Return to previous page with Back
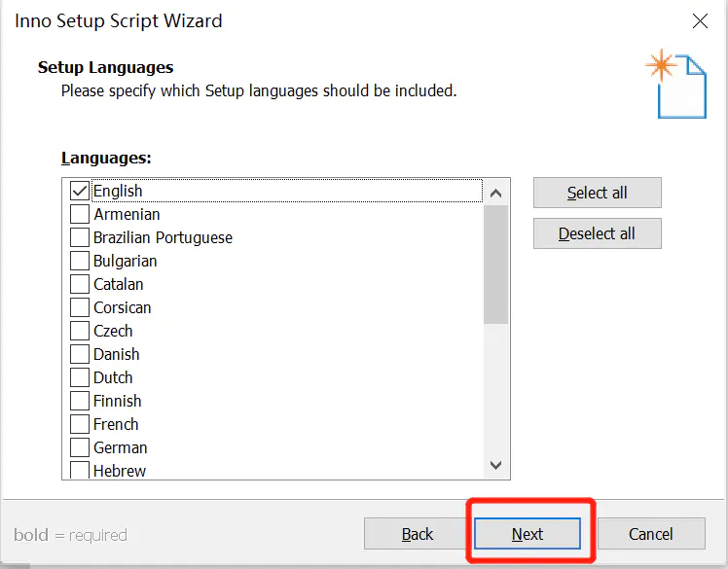 (417, 534)
